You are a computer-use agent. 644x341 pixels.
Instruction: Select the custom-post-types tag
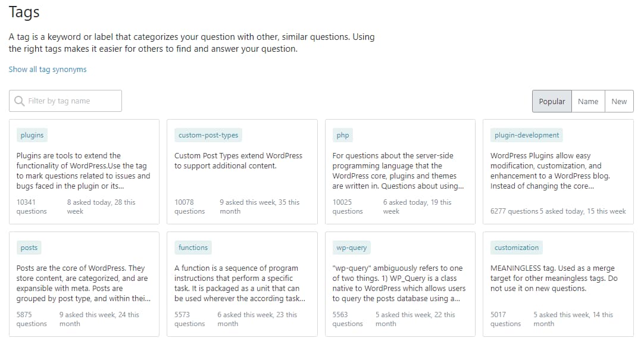click(x=208, y=135)
